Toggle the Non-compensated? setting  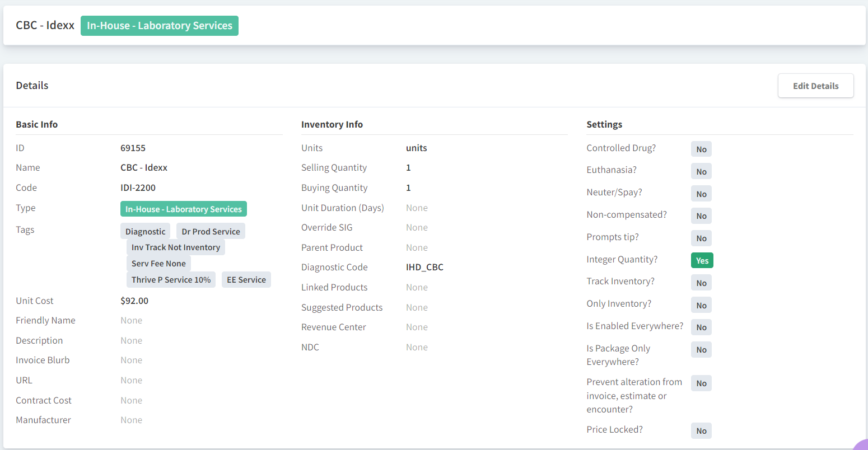point(701,215)
